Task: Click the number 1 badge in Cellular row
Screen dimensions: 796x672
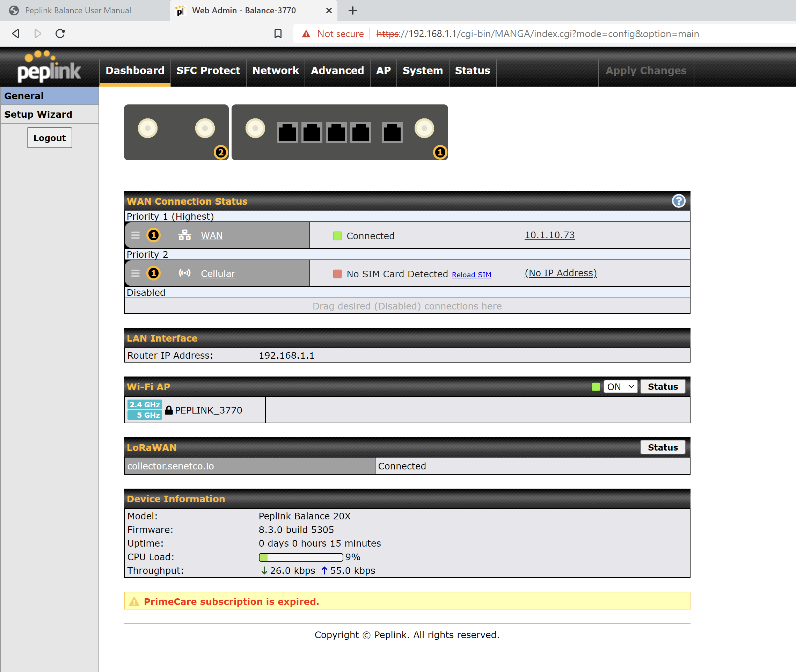Action: coord(153,273)
